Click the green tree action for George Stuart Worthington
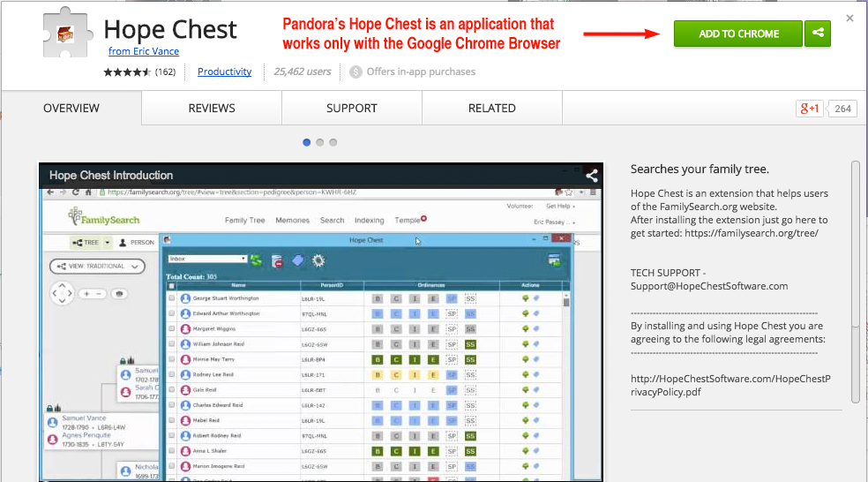868x482 pixels. click(526, 298)
